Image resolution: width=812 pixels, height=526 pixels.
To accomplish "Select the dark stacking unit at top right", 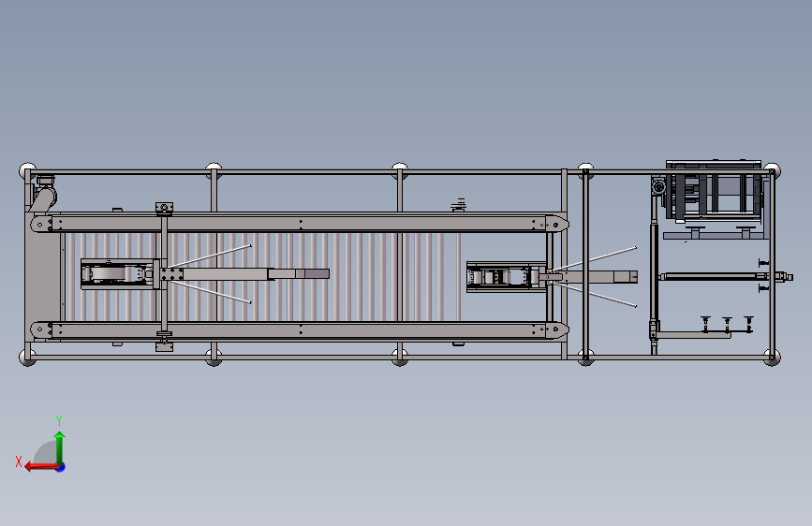I will point(714,191).
